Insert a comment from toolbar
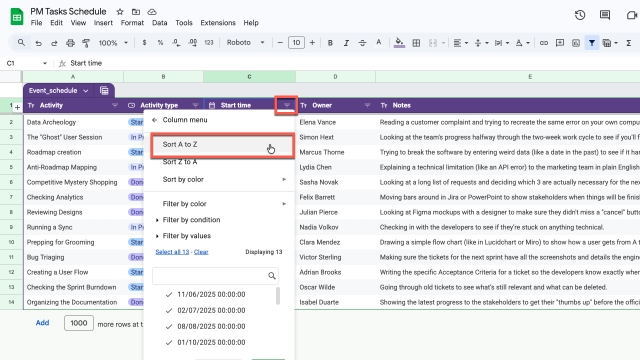Image resolution: width=640 pixels, height=360 pixels. coord(560,43)
